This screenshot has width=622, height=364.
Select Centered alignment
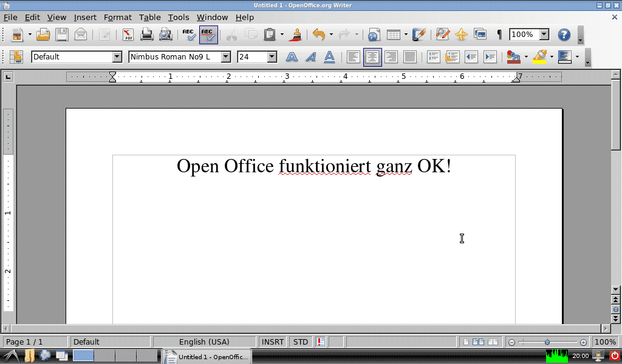coord(372,57)
